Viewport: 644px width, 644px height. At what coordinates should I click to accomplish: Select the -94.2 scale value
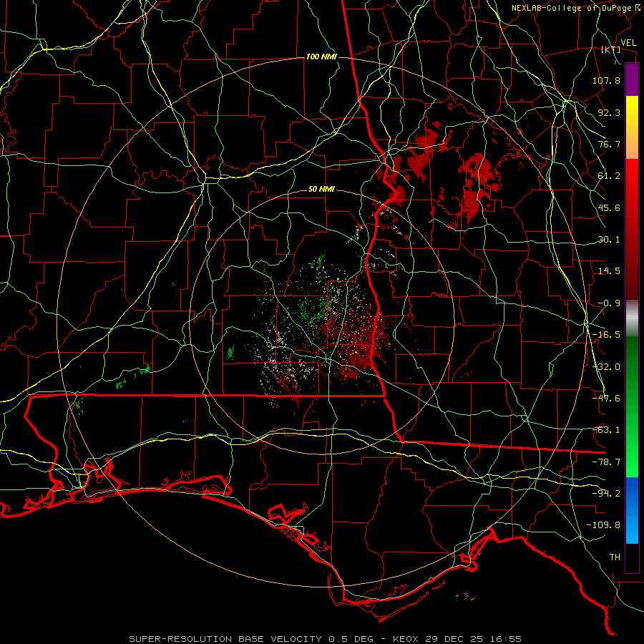pyautogui.click(x=606, y=494)
